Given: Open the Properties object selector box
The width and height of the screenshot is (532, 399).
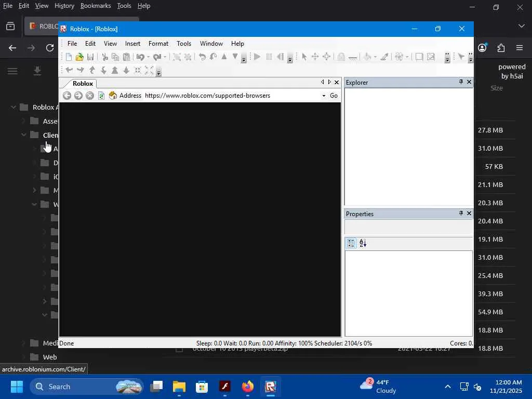Looking at the screenshot, I should click(x=408, y=227).
